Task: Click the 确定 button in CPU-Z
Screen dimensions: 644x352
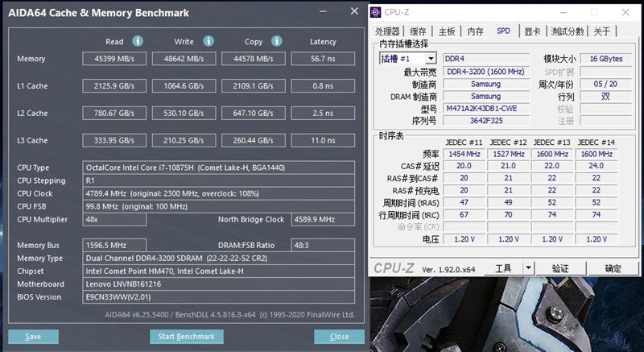Action: [613, 268]
